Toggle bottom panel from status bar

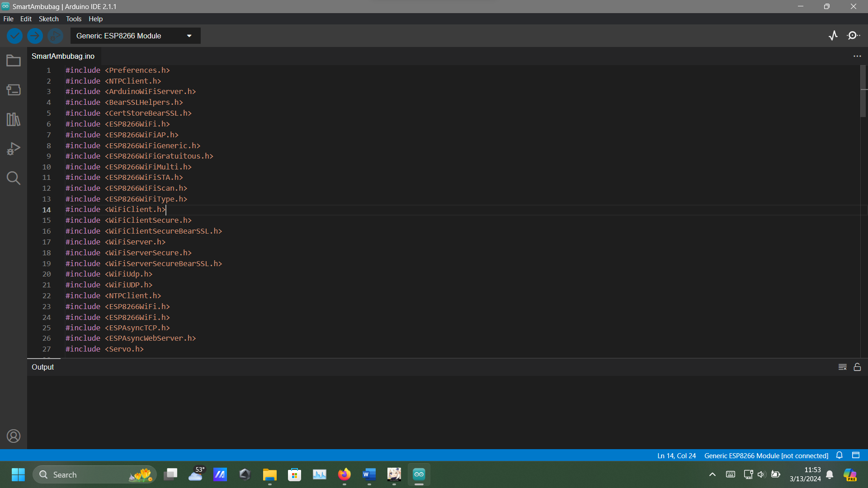856,455
